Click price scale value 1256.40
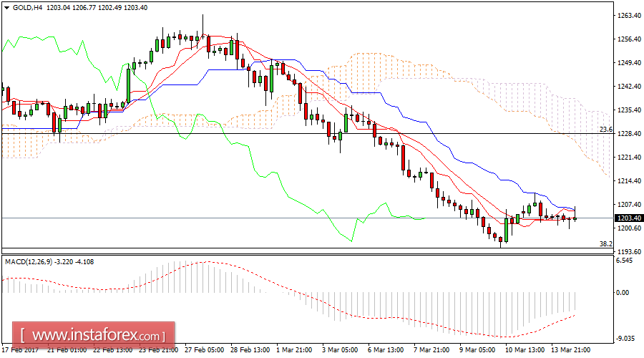Screen dimensions: 644x358 [x=630, y=39]
